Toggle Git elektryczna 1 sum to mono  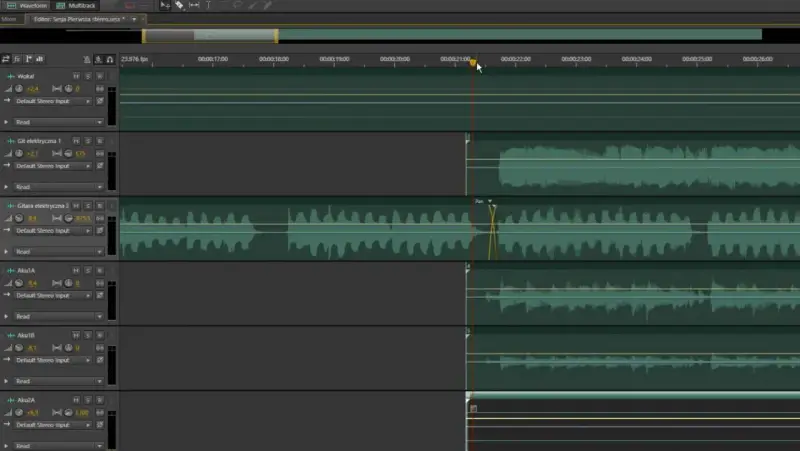click(100, 154)
